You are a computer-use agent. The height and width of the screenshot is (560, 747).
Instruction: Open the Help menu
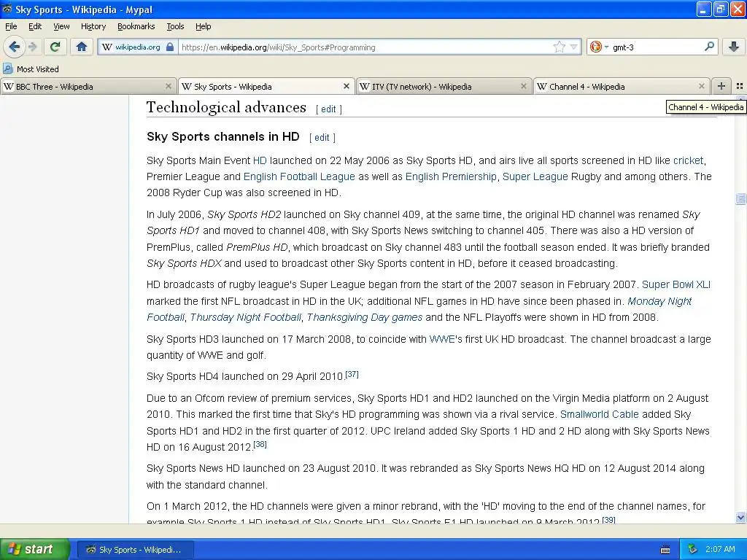[x=203, y=26]
